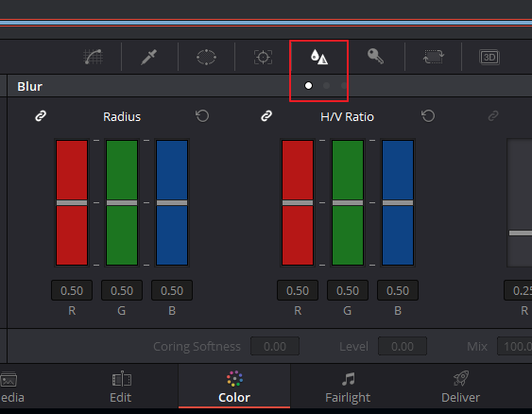Click the Radius blue channel slider
Image resolution: width=532 pixels, height=414 pixels.
pyautogui.click(x=172, y=202)
